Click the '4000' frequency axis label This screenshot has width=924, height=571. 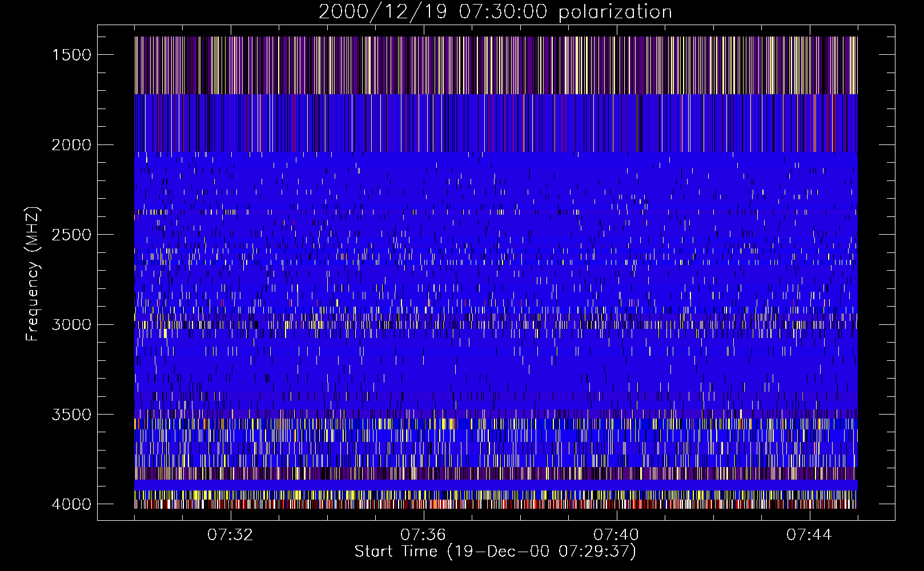[x=71, y=504]
